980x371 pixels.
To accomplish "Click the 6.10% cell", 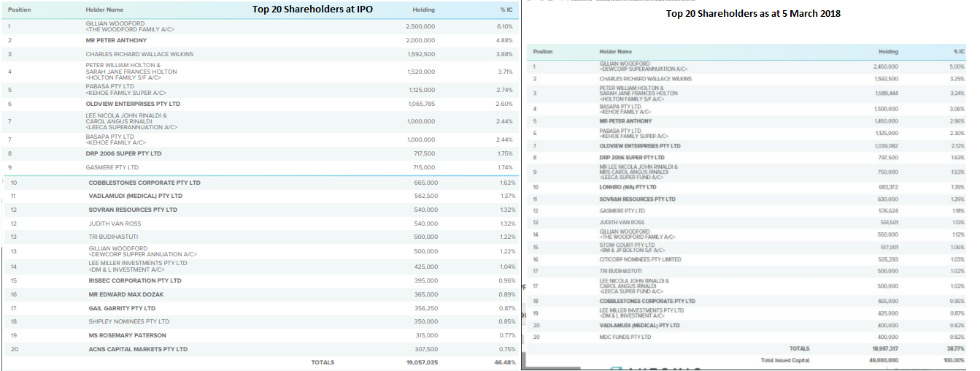I will tap(504, 26).
